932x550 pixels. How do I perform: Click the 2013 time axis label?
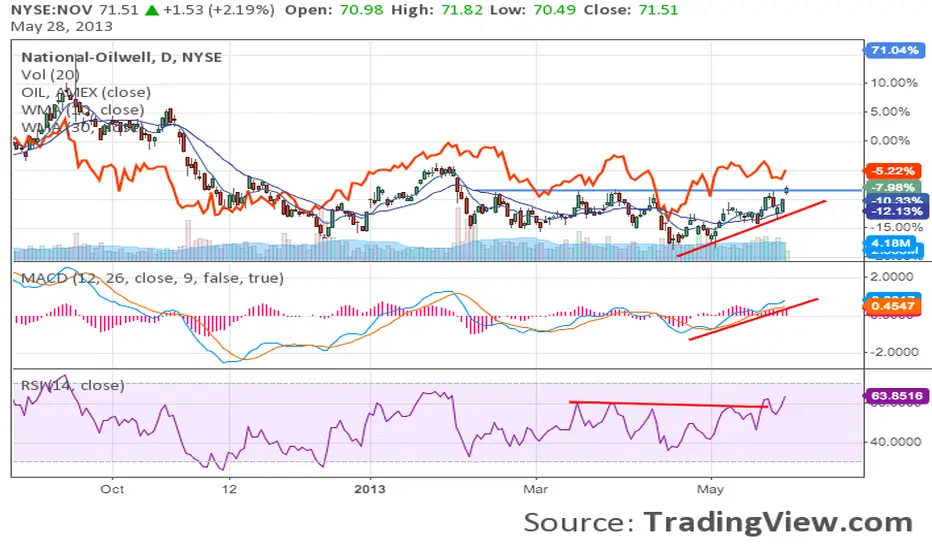(x=370, y=489)
